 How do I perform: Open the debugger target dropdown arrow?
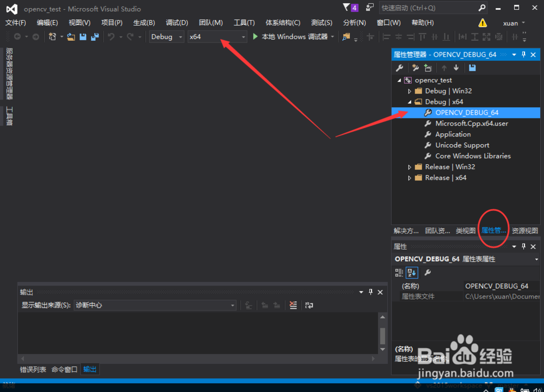pyautogui.click(x=332, y=37)
